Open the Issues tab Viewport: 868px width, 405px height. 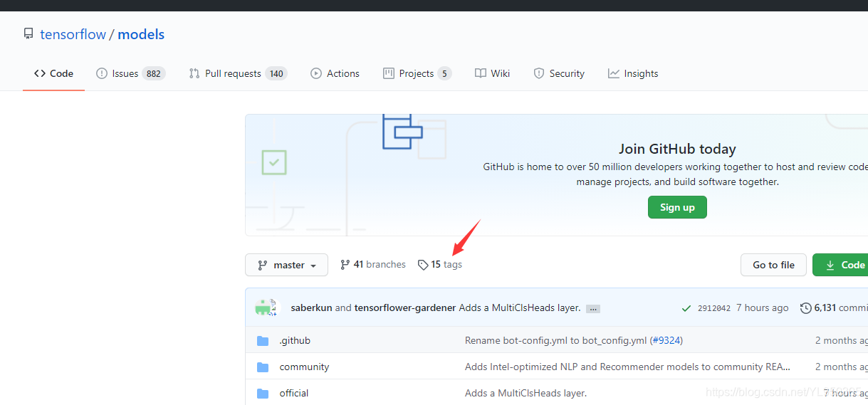pyautogui.click(x=130, y=73)
